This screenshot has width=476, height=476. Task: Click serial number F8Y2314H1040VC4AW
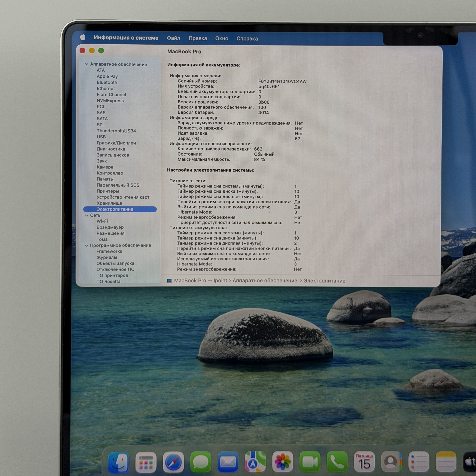[x=282, y=81]
